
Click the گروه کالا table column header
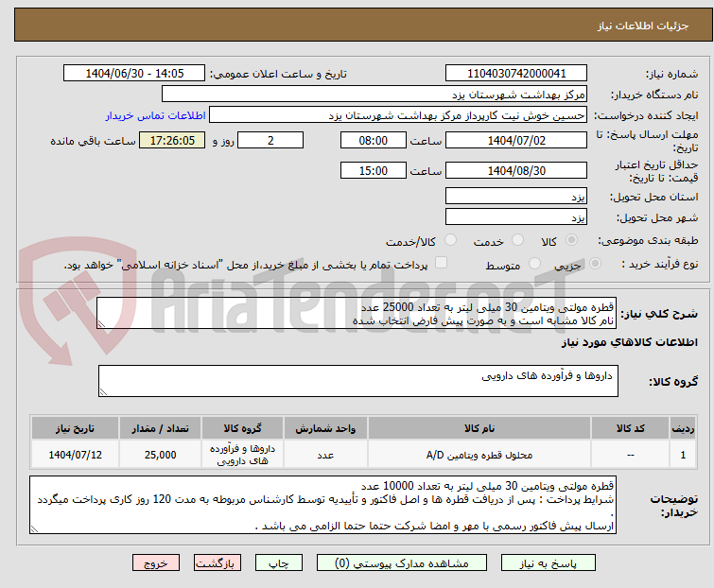coord(242,428)
